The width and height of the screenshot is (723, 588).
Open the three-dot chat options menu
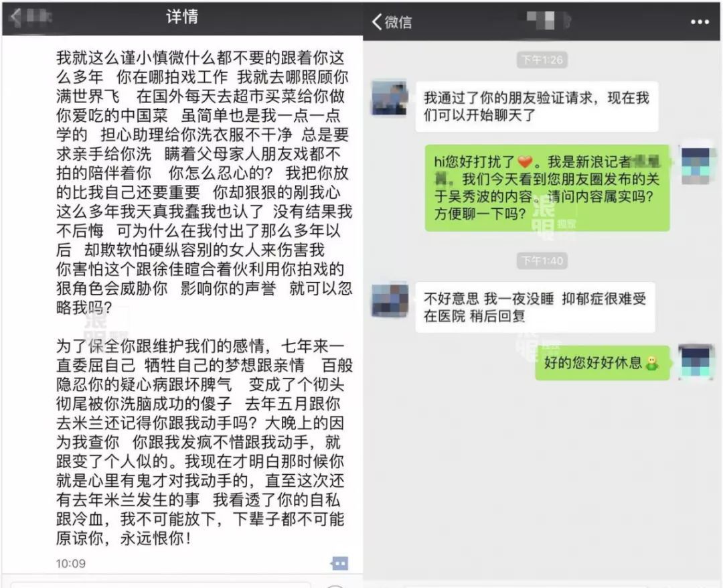point(700,21)
